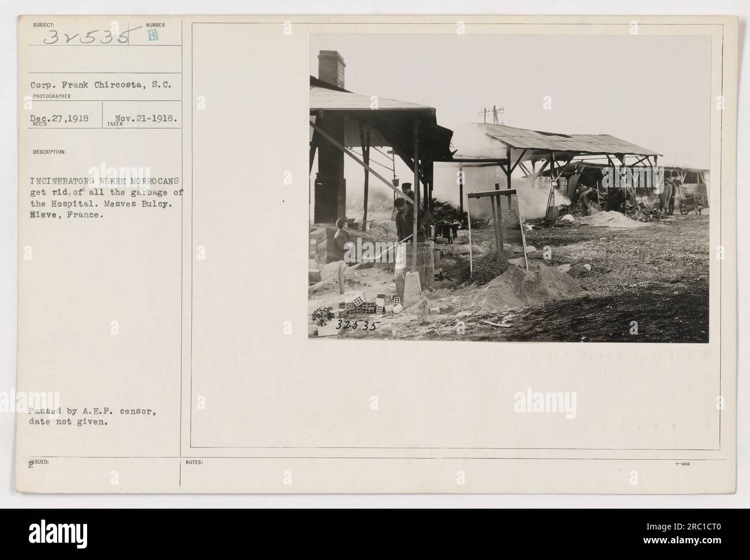
Task: Click the 'NOTES:' field label
Action: (x=194, y=462)
